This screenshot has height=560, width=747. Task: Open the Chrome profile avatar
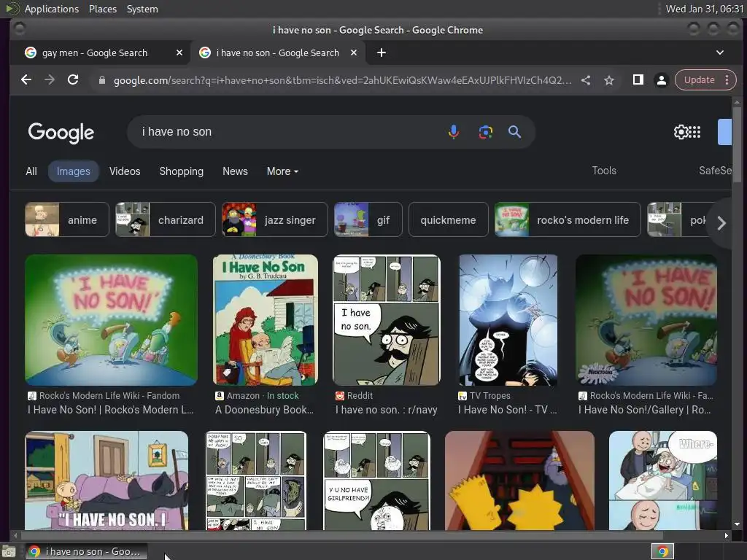[661, 80]
